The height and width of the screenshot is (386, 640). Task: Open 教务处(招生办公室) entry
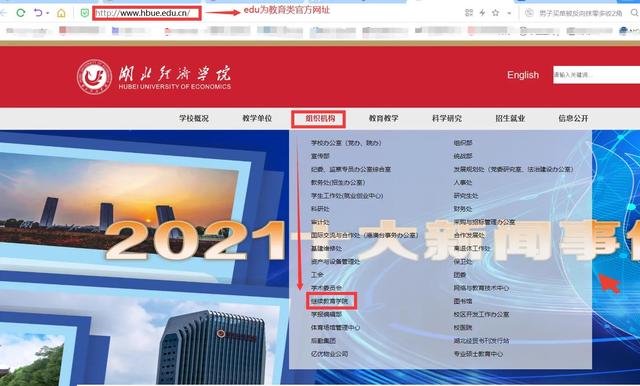tap(338, 182)
